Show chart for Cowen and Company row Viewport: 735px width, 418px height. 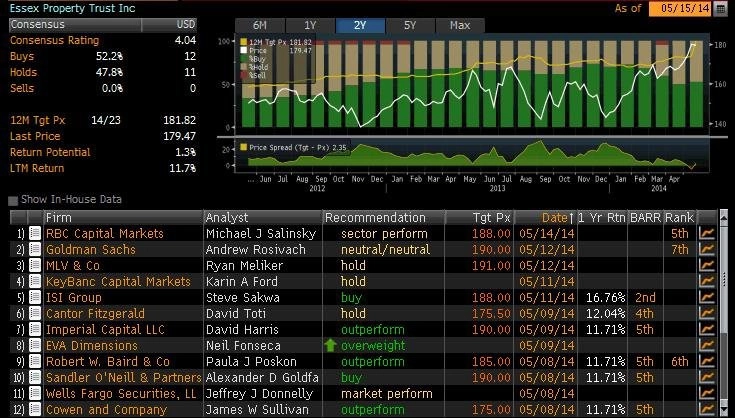706,409
